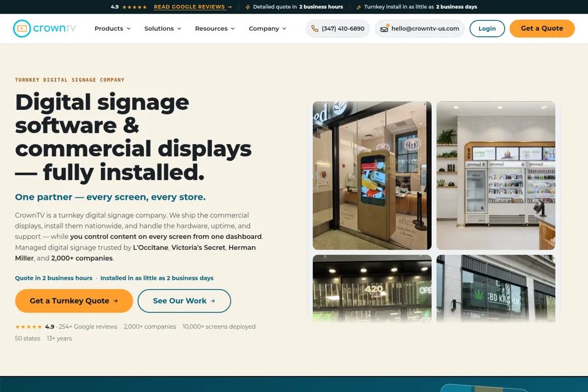Click the arrow inside See Our Work
588x392 pixels.
(x=213, y=301)
